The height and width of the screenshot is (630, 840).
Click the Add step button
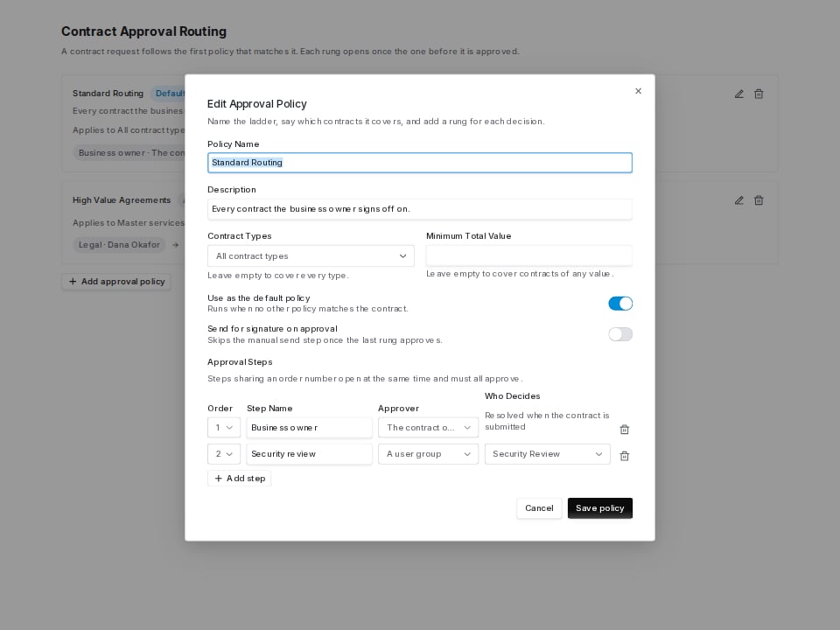pos(240,479)
